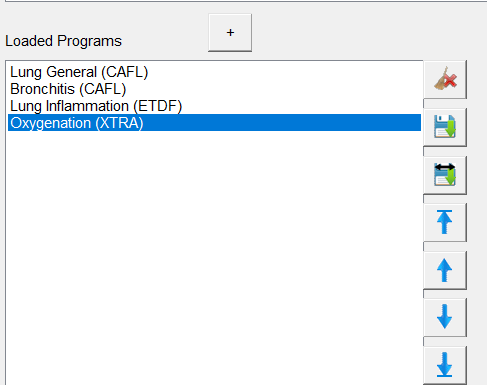Click the Loaded Programs label
The width and height of the screenshot is (487, 385).
click(63, 41)
